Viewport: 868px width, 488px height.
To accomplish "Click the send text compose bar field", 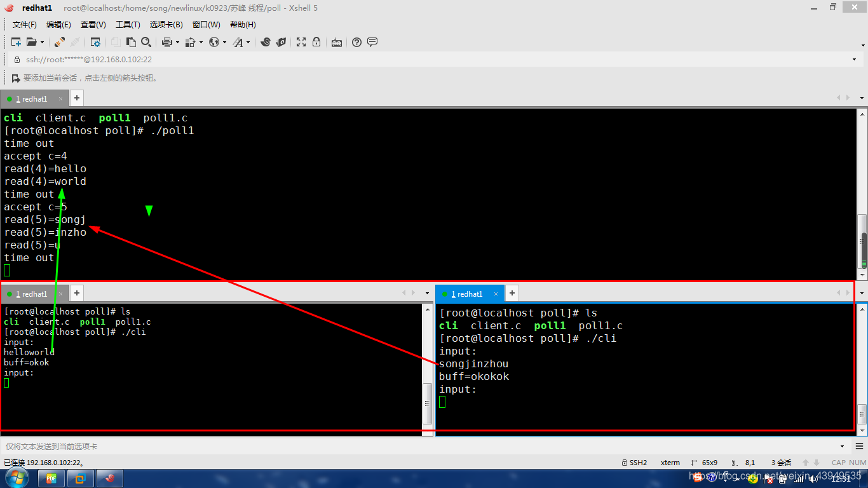I will pos(419,446).
